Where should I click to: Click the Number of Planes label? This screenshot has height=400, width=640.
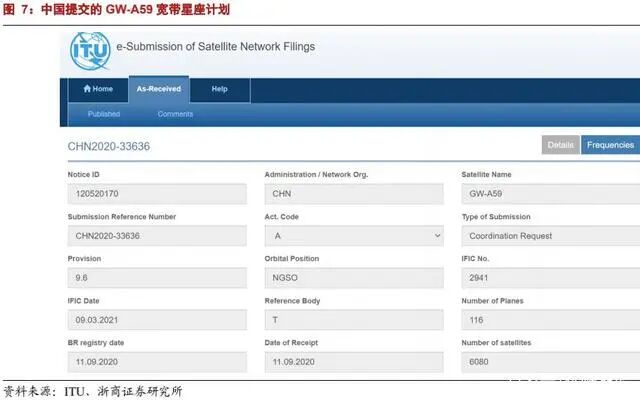492,301
